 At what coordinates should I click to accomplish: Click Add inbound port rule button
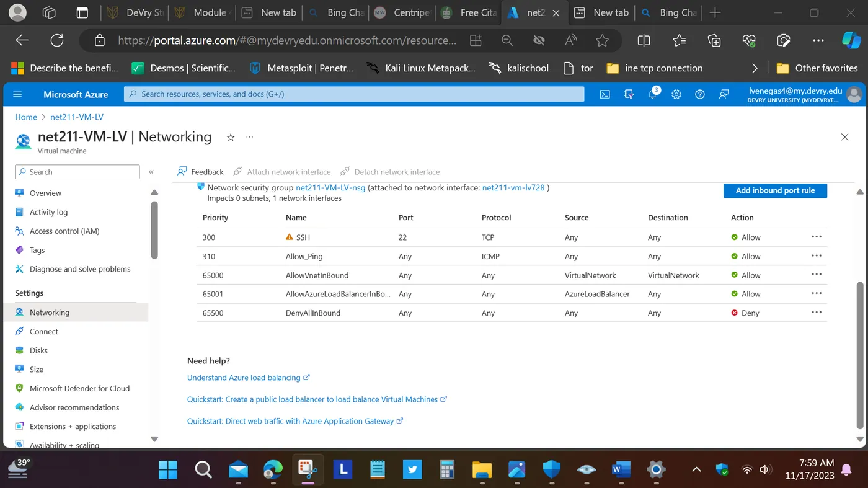point(775,190)
